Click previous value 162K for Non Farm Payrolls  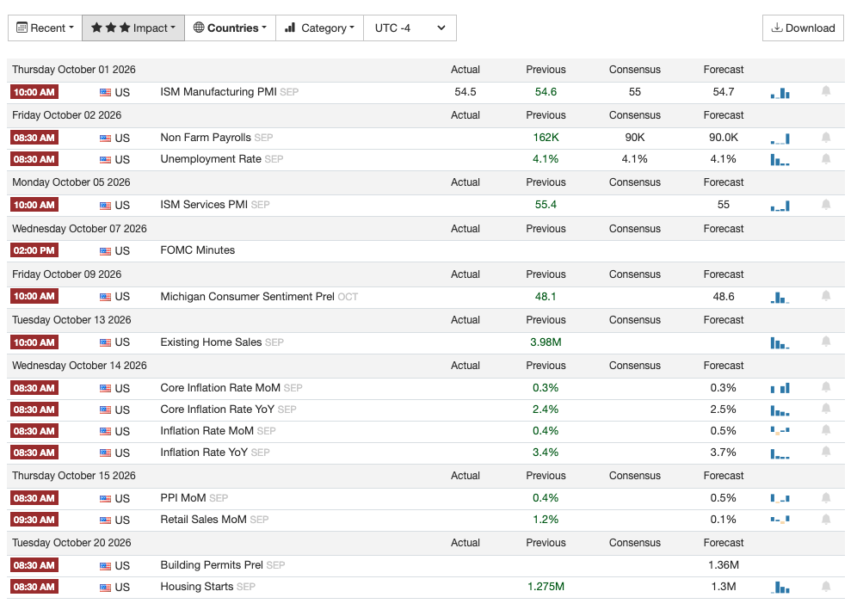click(546, 137)
